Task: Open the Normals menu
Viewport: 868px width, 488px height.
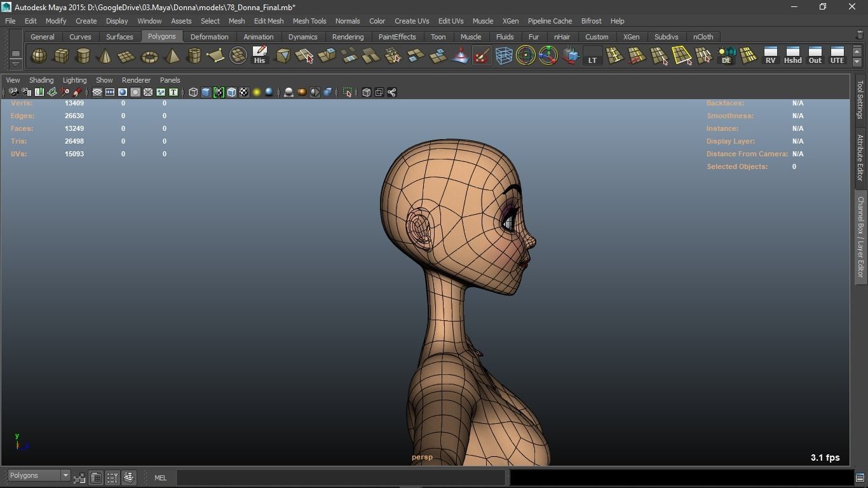Action: pyautogui.click(x=348, y=21)
